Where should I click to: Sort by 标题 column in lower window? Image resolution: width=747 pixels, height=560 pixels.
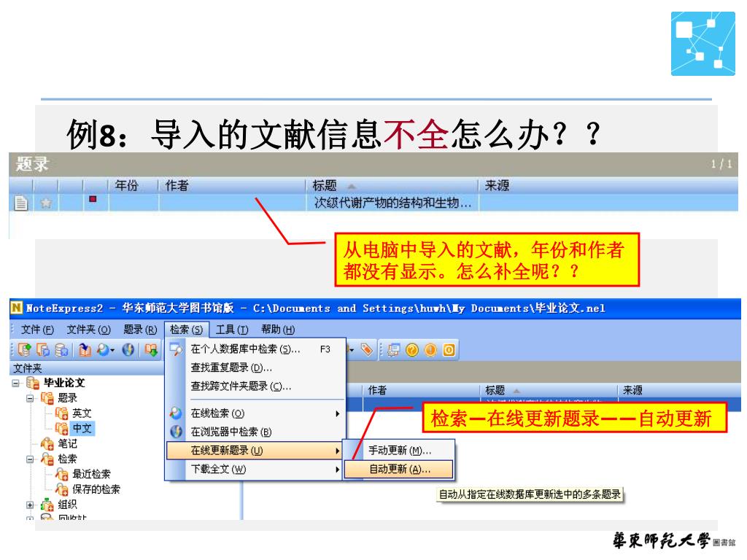548,391
